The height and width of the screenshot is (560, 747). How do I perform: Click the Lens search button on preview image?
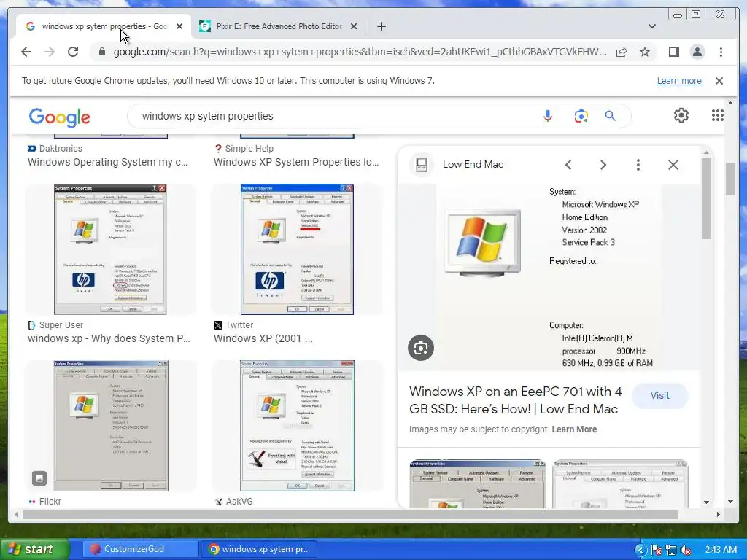[421, 348]
